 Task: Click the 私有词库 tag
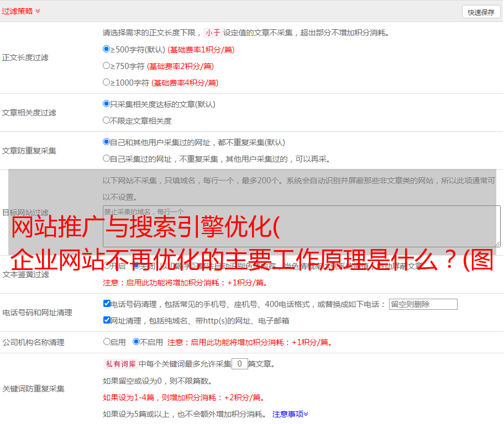point(121,364)
